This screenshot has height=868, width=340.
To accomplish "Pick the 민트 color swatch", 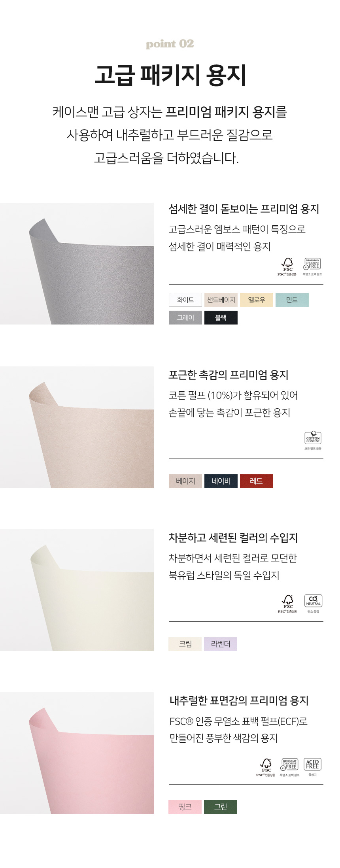I will tap(292, 300).
